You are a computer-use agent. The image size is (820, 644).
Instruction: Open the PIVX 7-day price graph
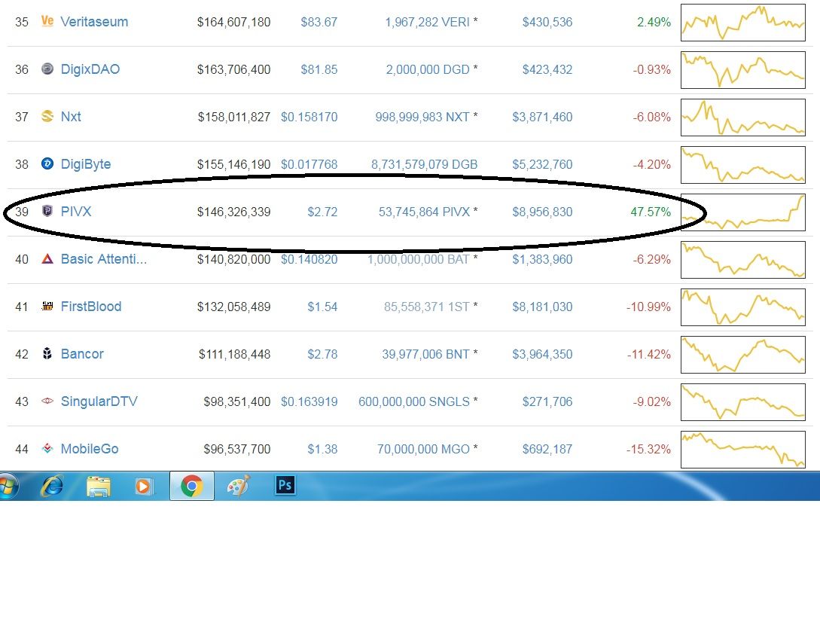point(743,212)
